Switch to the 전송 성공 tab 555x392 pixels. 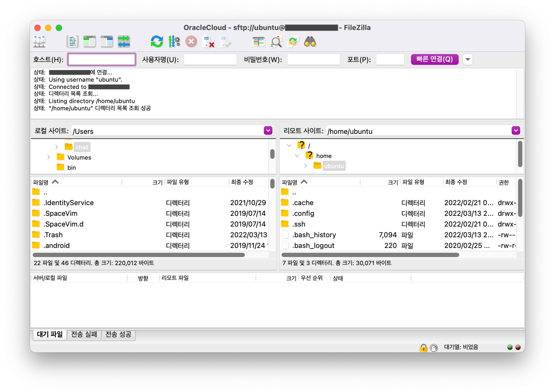pyautogui.click(x=118, y=334)
